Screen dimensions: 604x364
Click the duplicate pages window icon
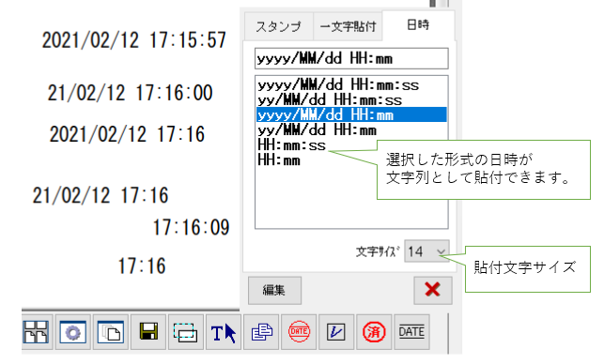(111, 332)
